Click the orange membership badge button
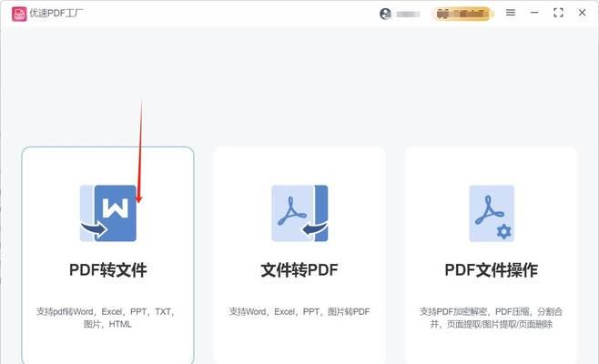The height and width of the screenshot is (364, 599). [x=462, y=14]
